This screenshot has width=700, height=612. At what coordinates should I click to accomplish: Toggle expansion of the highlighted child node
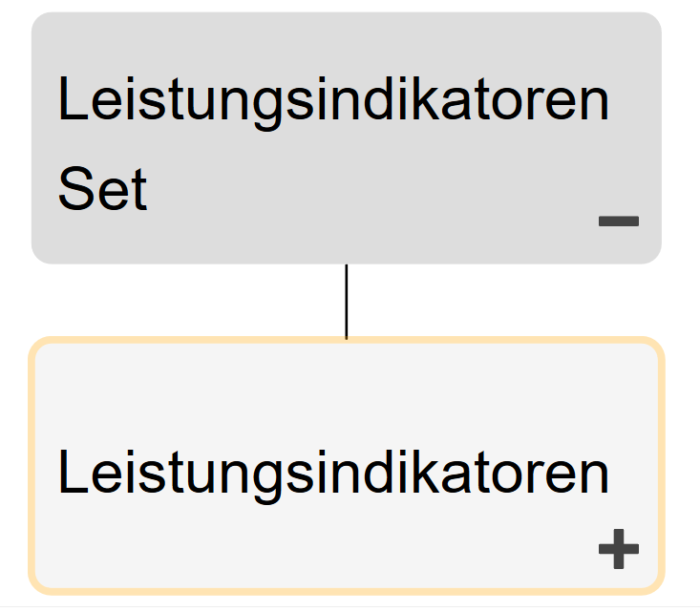(x=618, y=549)
